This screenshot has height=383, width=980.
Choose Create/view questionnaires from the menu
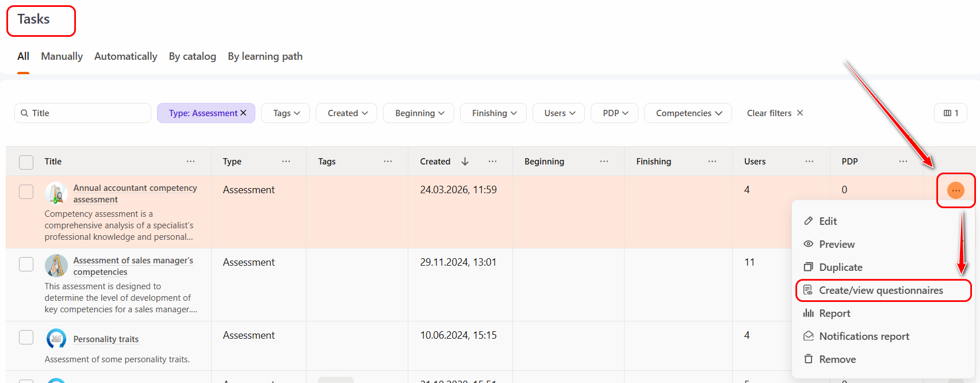tap(881, 290)
